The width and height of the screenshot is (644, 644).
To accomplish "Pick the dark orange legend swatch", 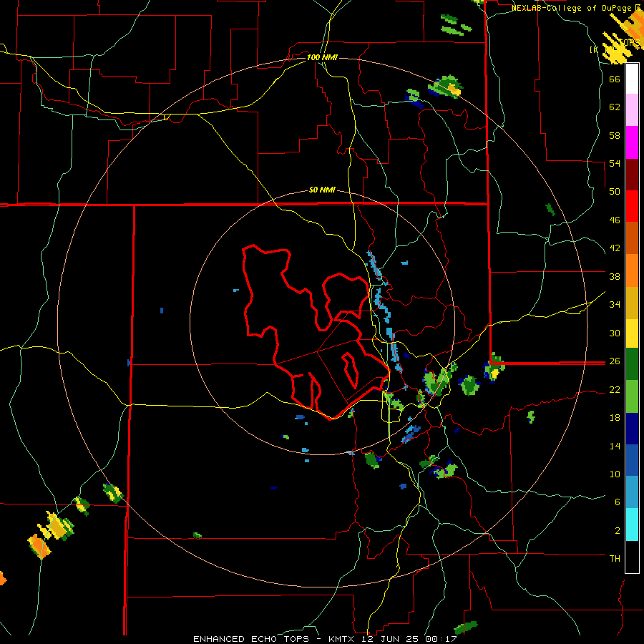I will click(x=632, y=238).
